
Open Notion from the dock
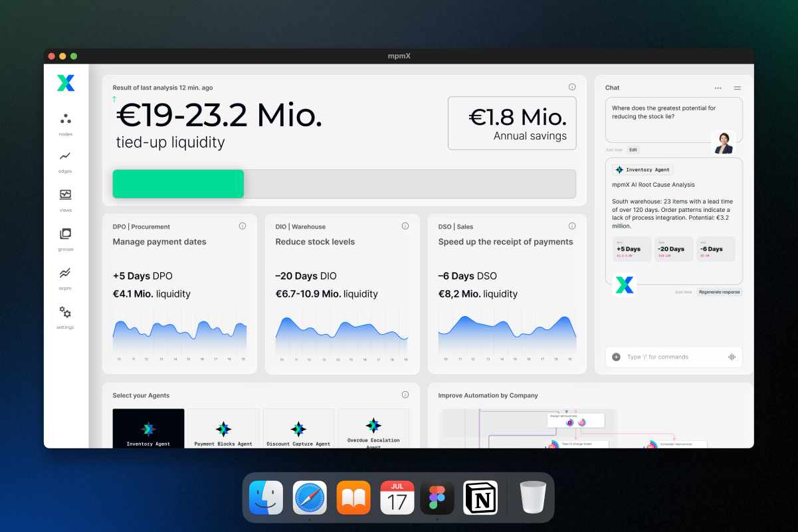(x=480, y=497)
